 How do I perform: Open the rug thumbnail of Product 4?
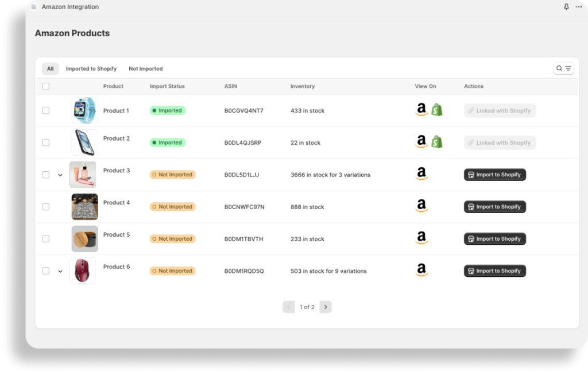tap(85, 207)
